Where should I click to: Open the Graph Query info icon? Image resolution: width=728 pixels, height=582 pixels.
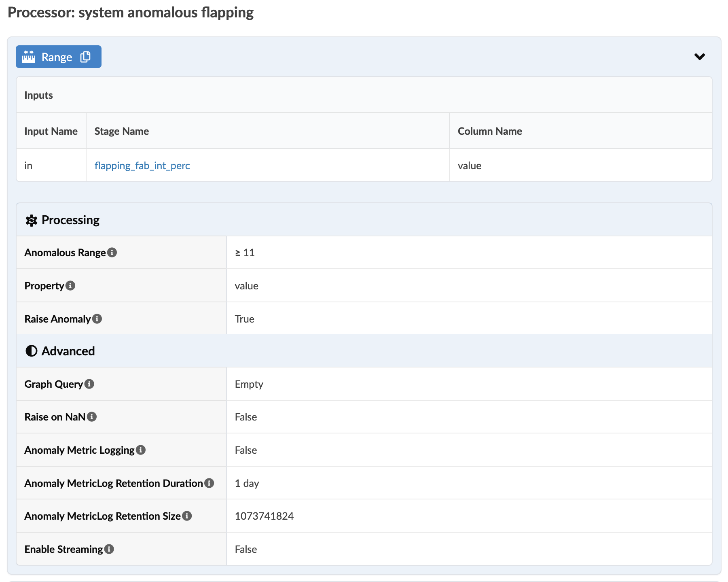89,384
